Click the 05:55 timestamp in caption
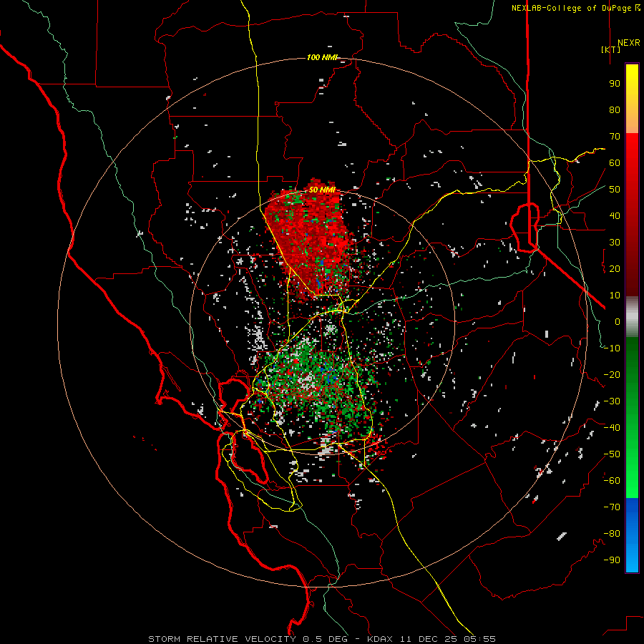The image size is (644, 644). click(479, 639)
